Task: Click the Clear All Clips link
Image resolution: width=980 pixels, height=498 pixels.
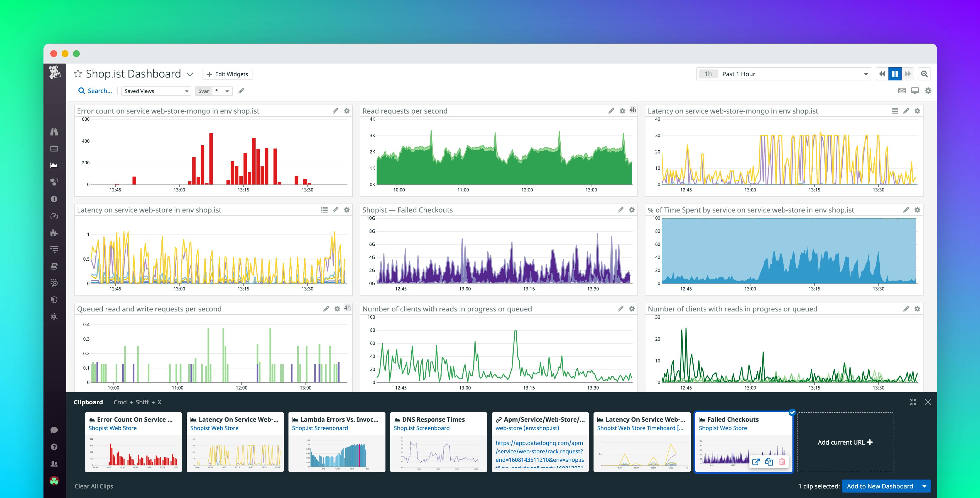Action: pos(94,486)
